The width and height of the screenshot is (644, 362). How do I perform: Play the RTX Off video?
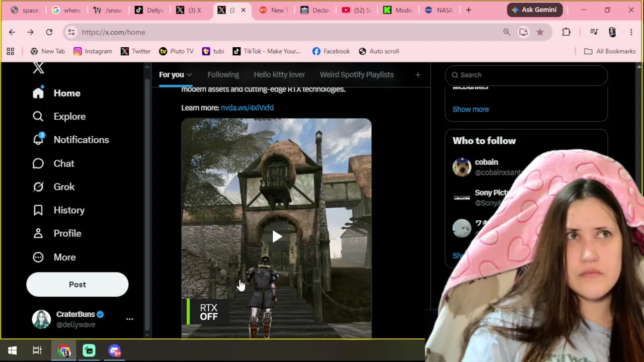277,237
